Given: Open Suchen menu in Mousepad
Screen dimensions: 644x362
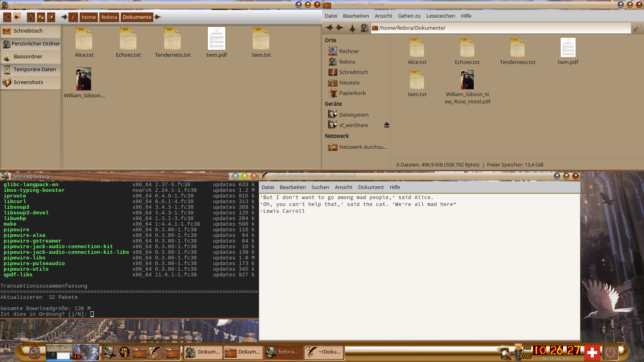Looking at the screenshot, I should (x=320, y=187).
